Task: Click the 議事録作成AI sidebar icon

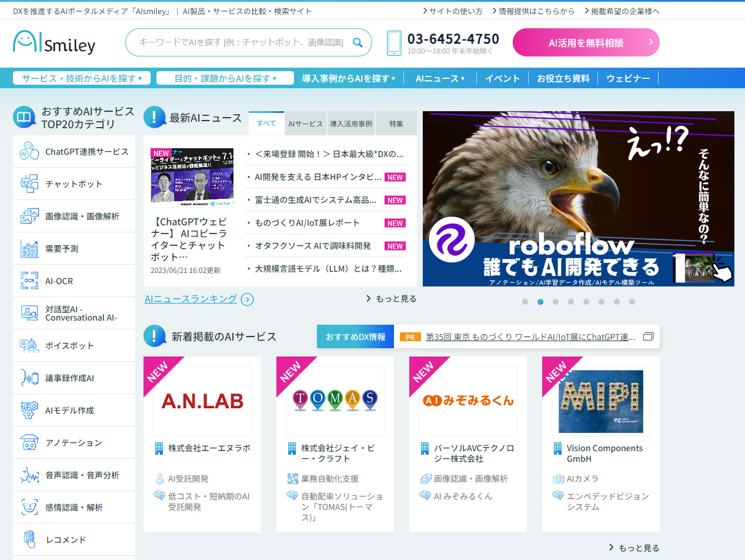Action: [29, 378]
